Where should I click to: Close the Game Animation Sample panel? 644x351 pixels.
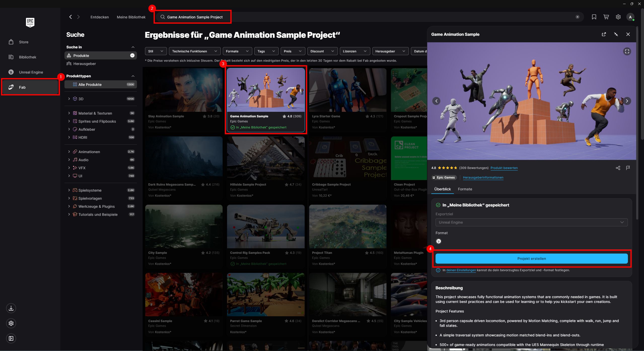628,34
